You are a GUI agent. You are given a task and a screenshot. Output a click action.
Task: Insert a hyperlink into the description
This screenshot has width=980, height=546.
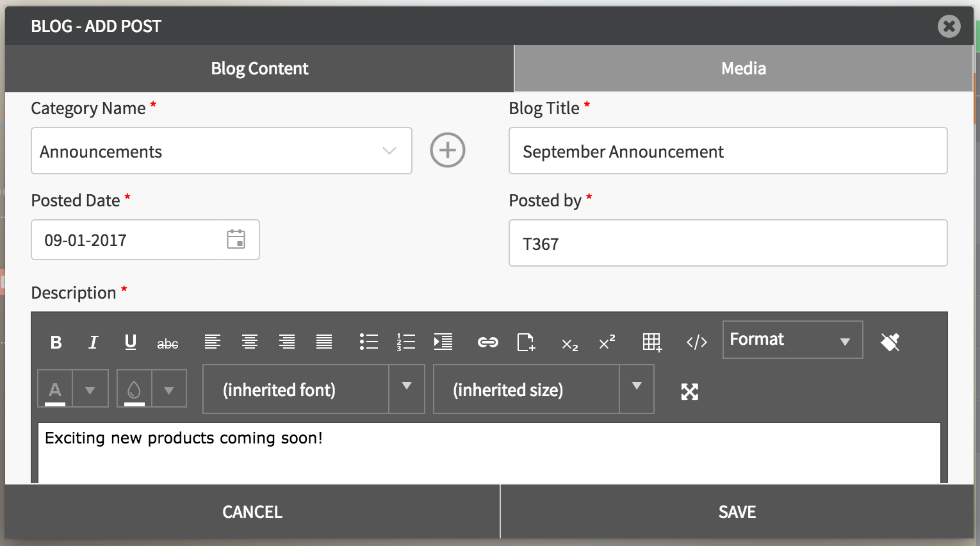487,342
